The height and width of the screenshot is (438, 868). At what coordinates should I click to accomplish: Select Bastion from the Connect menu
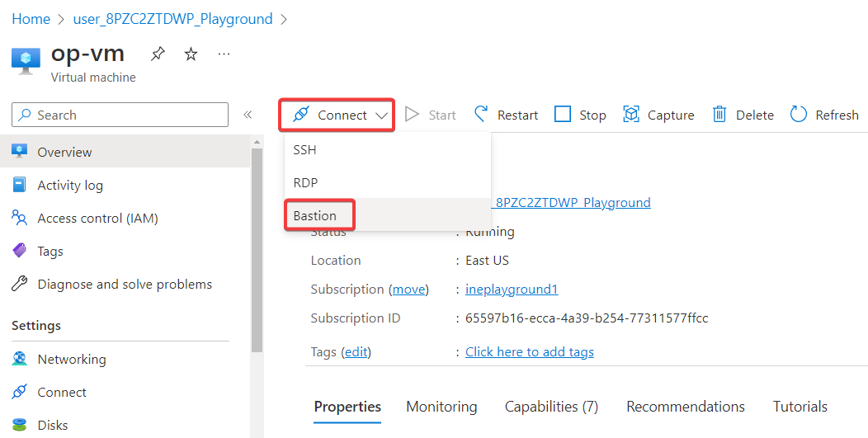315,215
